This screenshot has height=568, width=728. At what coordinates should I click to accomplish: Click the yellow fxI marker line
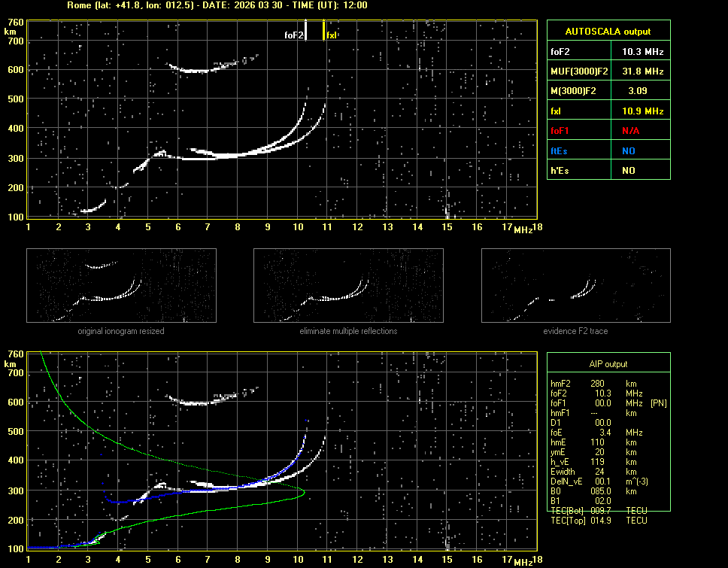coord(324,30)
